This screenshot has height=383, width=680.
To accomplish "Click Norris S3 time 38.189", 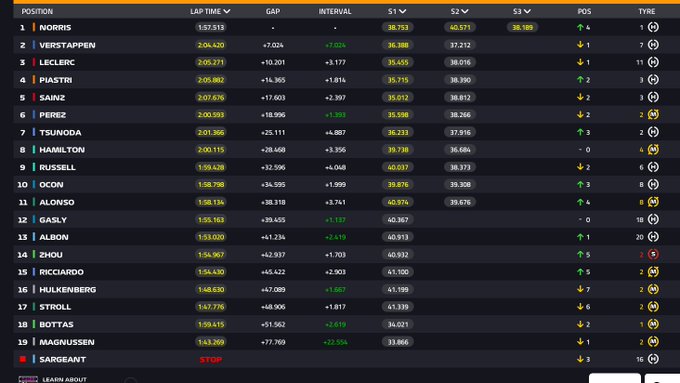I will point(522,27).
